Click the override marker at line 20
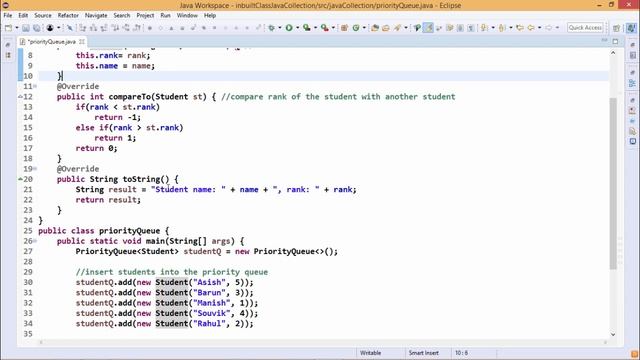Viewport: 640px width, 360px height. (x=20, y=179)
